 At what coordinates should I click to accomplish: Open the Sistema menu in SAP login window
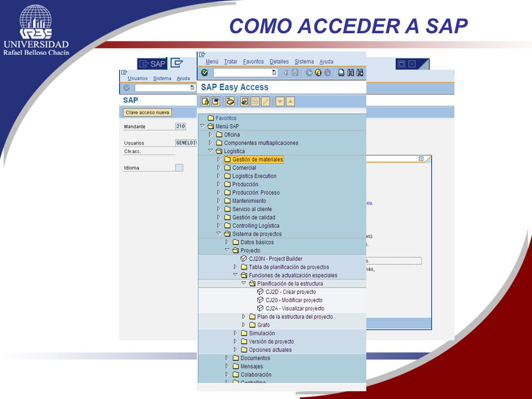[x=162, y=78]
